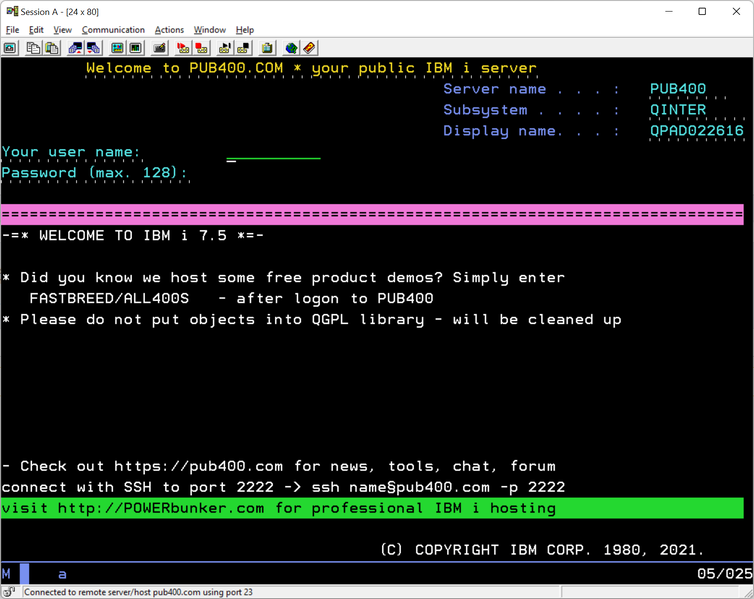Click the QGPL library notice line
Image resolution: width=754 pixels, height=599 pixels.
point(311,320)
